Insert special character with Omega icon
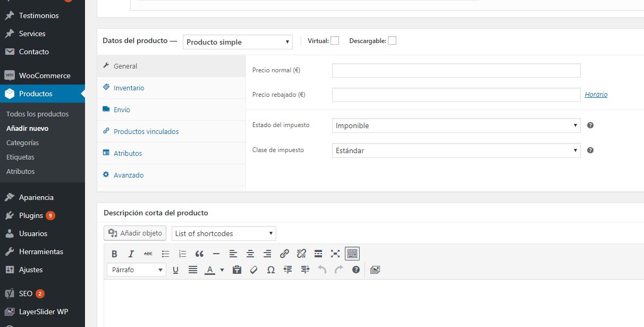 [270, 270]
